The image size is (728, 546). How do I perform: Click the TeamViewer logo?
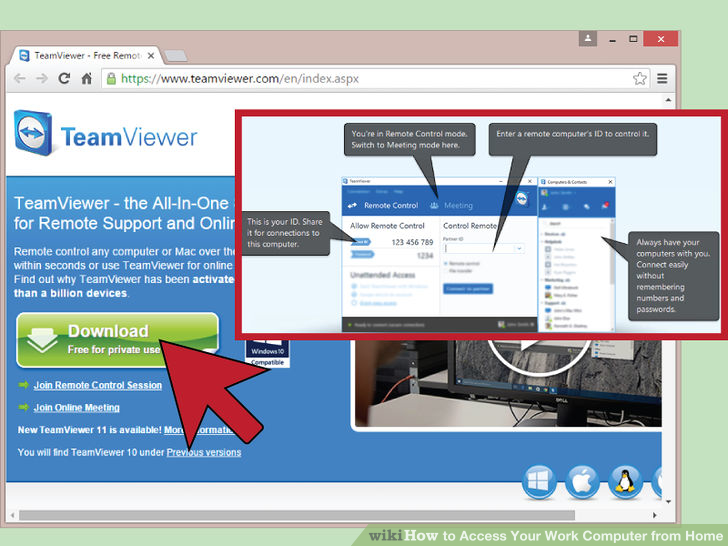[106, 134]
